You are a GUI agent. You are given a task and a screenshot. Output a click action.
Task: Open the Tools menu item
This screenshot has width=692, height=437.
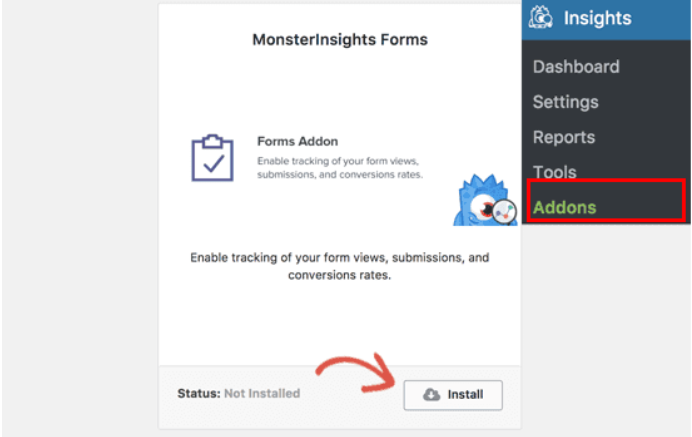tap(554, 172)
